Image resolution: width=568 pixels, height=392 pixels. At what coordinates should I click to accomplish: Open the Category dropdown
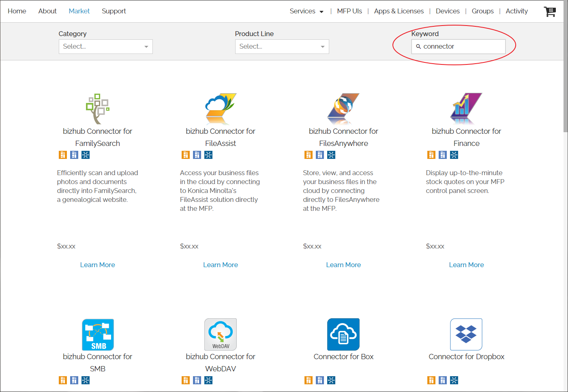click(x=106, y=47)
